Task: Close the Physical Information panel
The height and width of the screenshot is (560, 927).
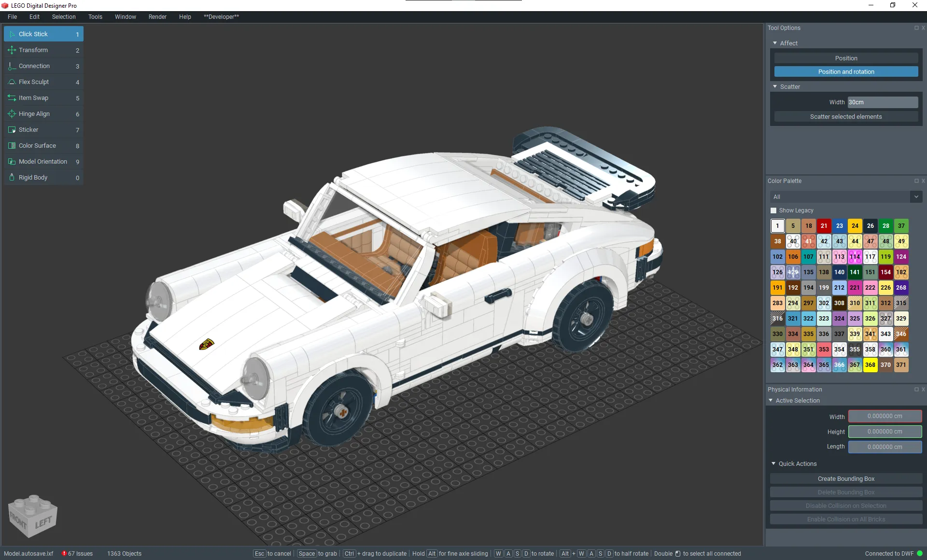Action: point(923,390)
